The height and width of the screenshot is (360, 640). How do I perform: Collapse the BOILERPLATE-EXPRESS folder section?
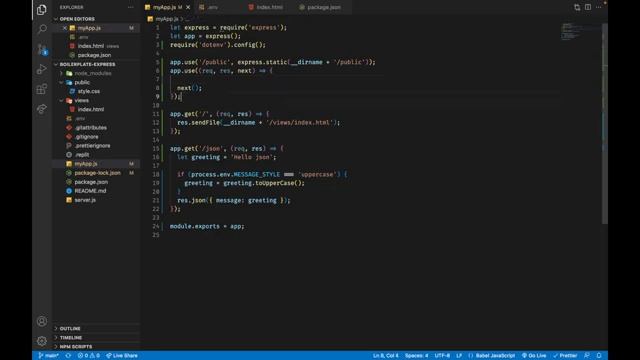click(96, 64)
